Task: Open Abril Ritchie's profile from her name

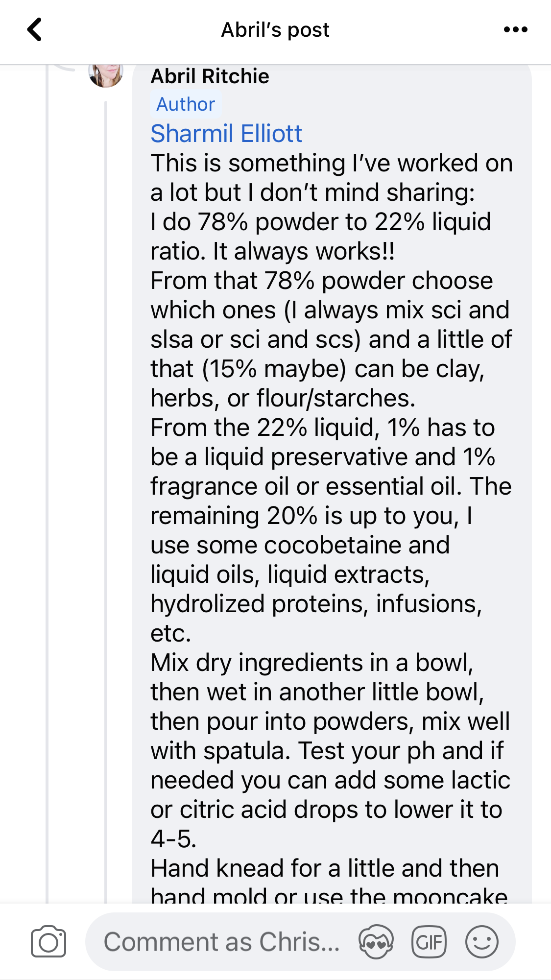Action: [210, 76]
